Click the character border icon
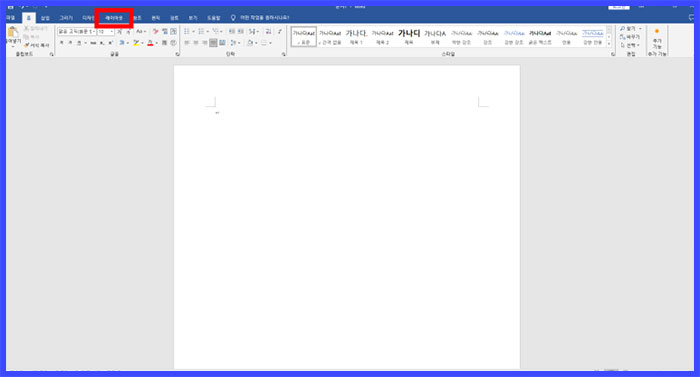The width and height of the screenshot is (700, 377). pos(174,32)
